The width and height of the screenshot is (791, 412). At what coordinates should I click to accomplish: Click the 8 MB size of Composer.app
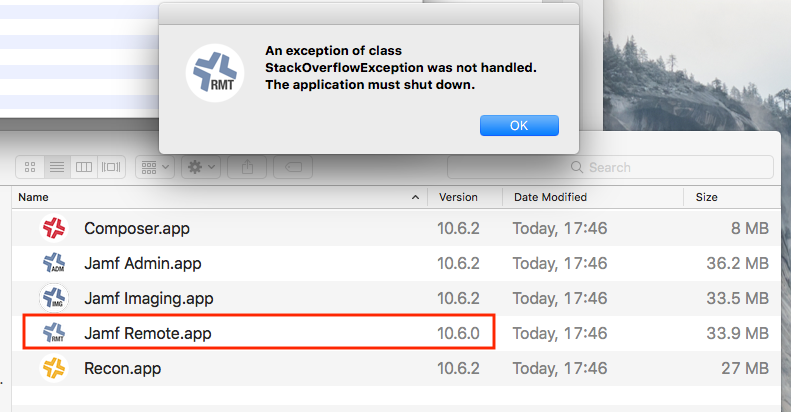[750, 228]
